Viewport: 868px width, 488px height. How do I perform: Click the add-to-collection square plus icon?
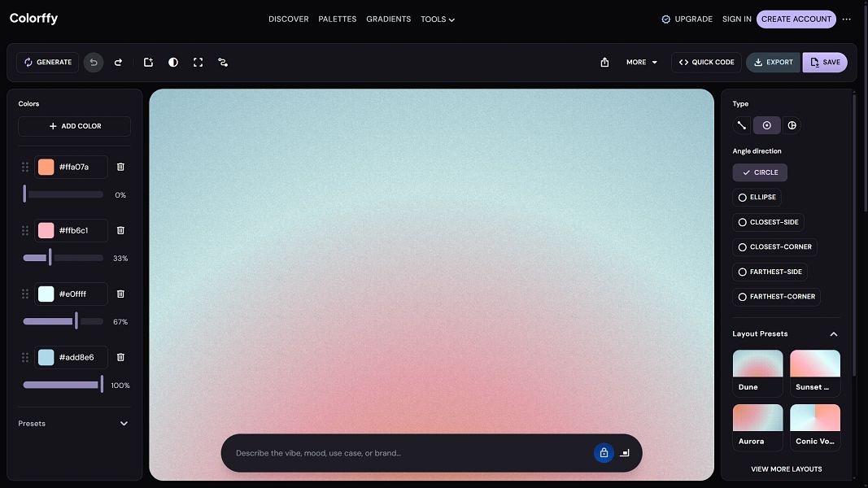pos(148,63)
